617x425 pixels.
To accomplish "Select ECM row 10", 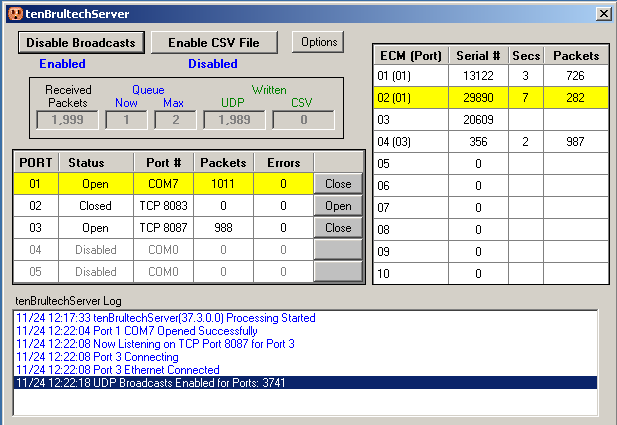I will pos(491,273).
